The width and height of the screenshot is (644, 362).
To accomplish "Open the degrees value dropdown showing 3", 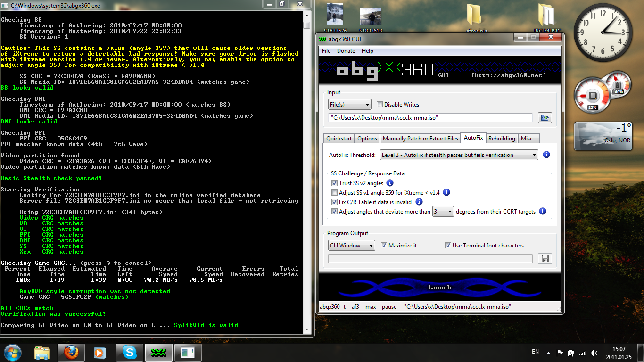I will 443,212.
